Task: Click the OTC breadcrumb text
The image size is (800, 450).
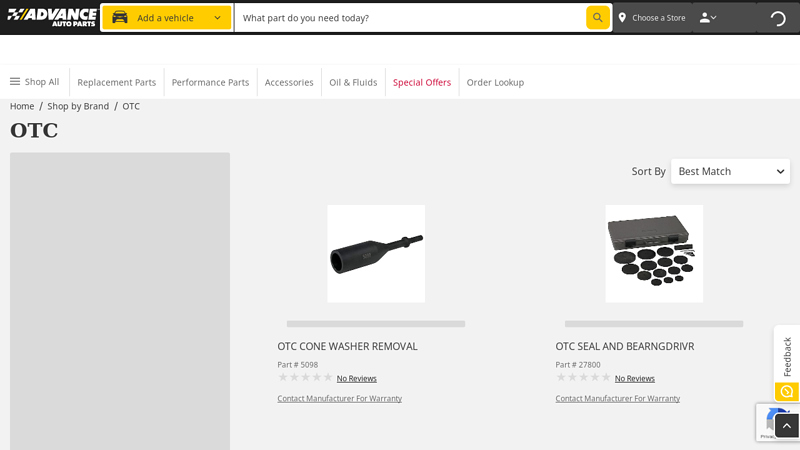Action: pyautogui.click(x=131, y=106)
